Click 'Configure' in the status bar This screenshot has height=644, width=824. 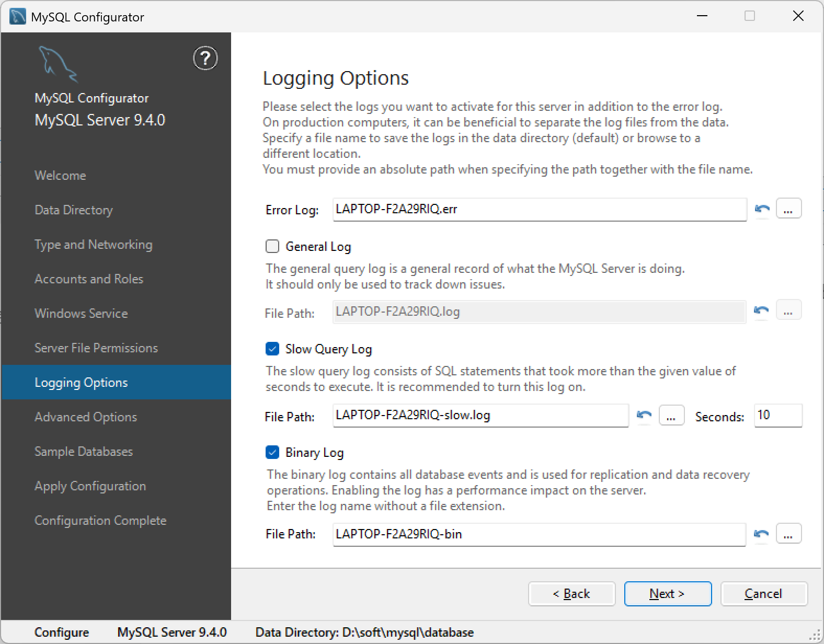[x=62, y=632]
